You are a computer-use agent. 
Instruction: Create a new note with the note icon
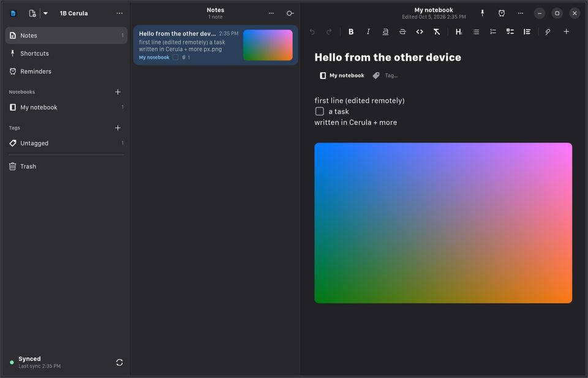point(32,13)
